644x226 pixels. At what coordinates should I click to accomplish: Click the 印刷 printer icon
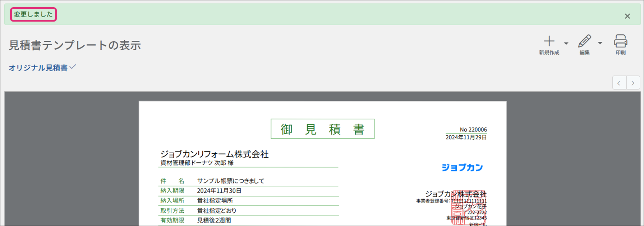click(620, 41)
